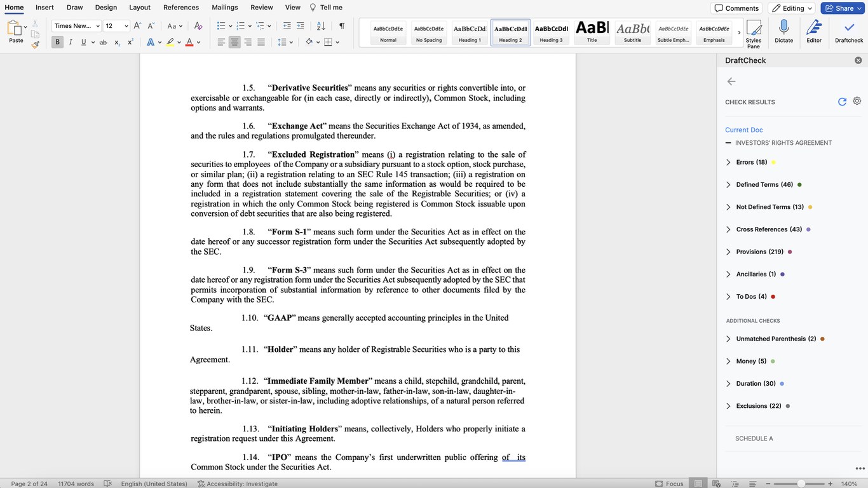Align text right
The height and width of the screenshot is (488, 868).
(248, 43)
